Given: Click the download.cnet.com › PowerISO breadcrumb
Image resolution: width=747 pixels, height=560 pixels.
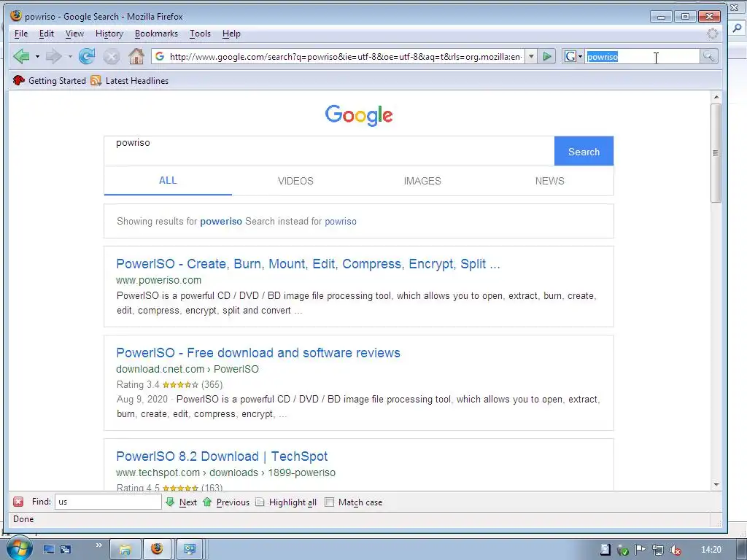Looking at the screenshot, I should 187,369.
